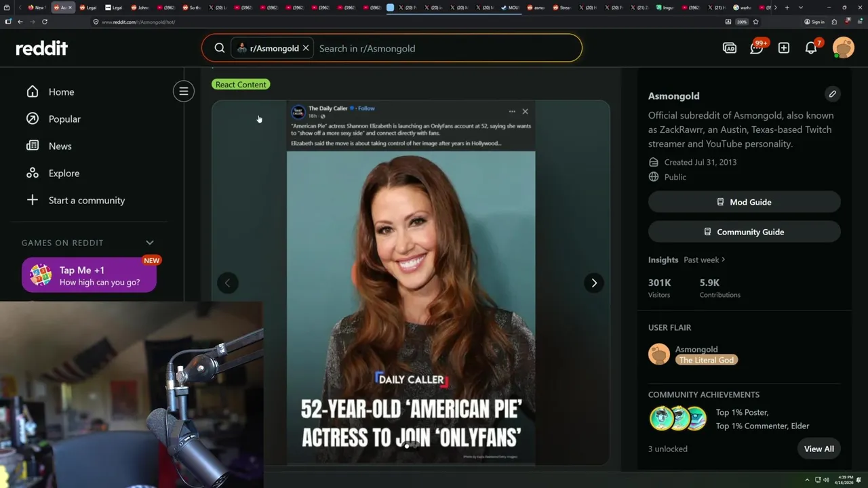The width and height of the screenshot is (868, 488).
Task: Click the Asmongold flair avatar
Action: pos(659,354)
